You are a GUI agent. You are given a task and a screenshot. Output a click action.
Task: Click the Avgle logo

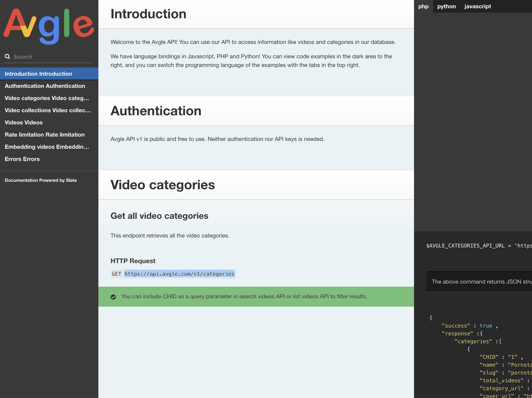[49, 27]
